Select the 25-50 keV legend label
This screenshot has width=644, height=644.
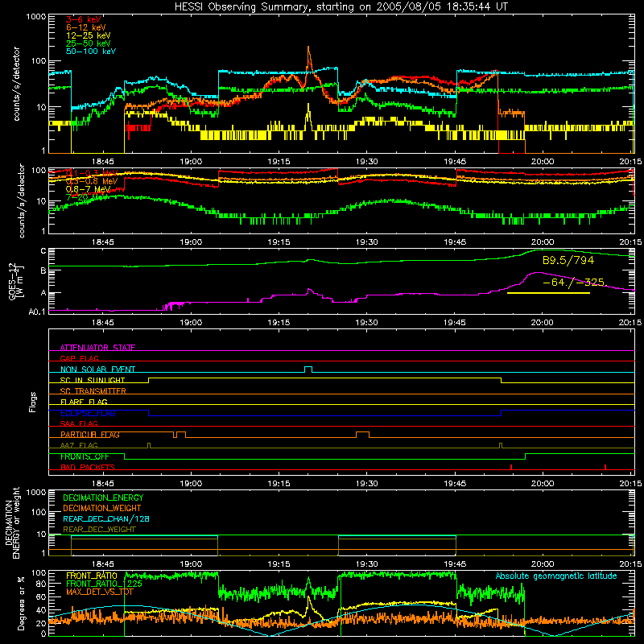click(x=89, y=43)
